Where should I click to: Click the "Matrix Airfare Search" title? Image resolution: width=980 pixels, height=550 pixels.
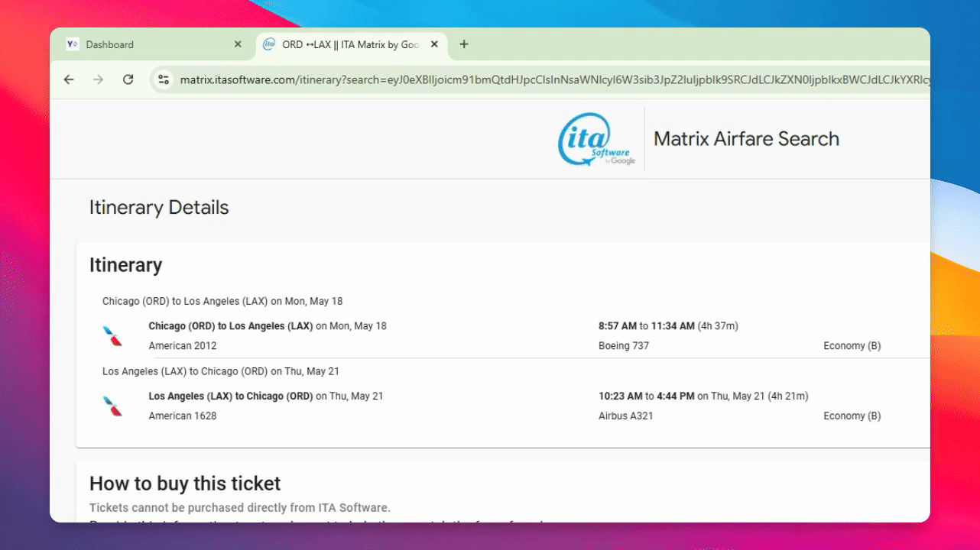pyautogui.click(x=746, y=139)
